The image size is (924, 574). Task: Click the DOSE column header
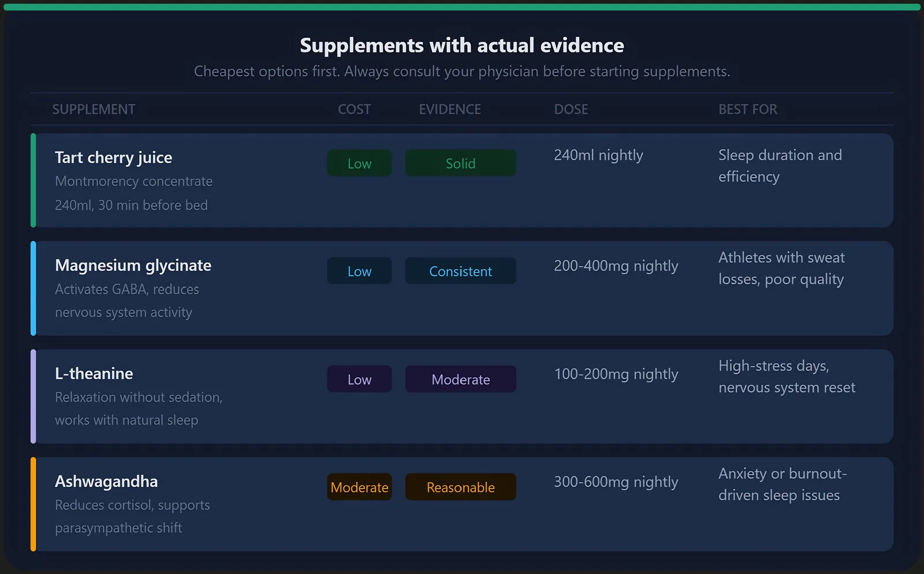point(571,109)
